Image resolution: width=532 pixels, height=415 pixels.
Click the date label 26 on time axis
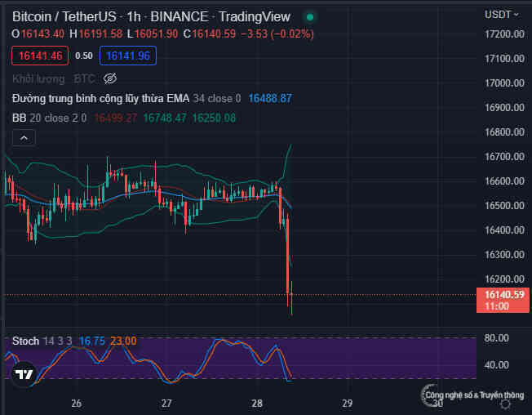77,404
